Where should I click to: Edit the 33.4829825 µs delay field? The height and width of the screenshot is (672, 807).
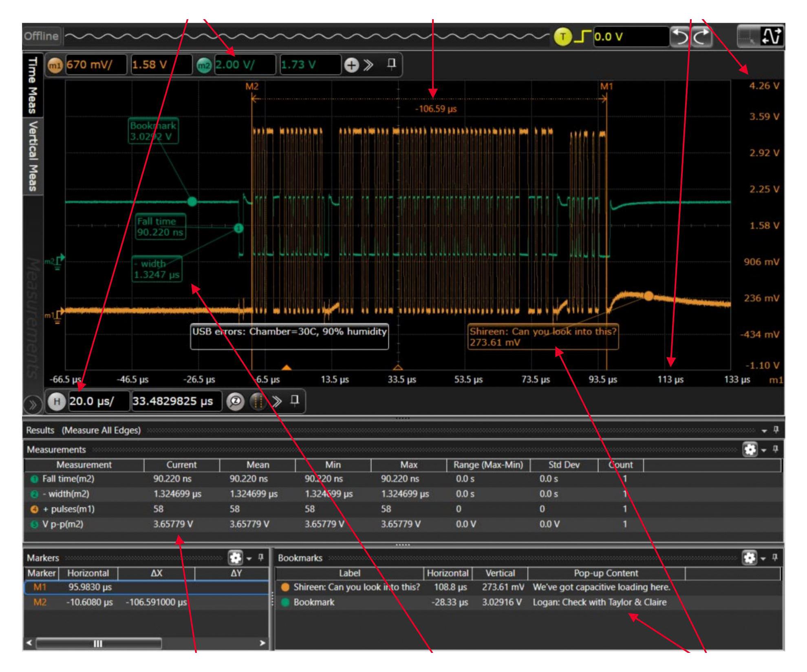click(x=177, y=402)
